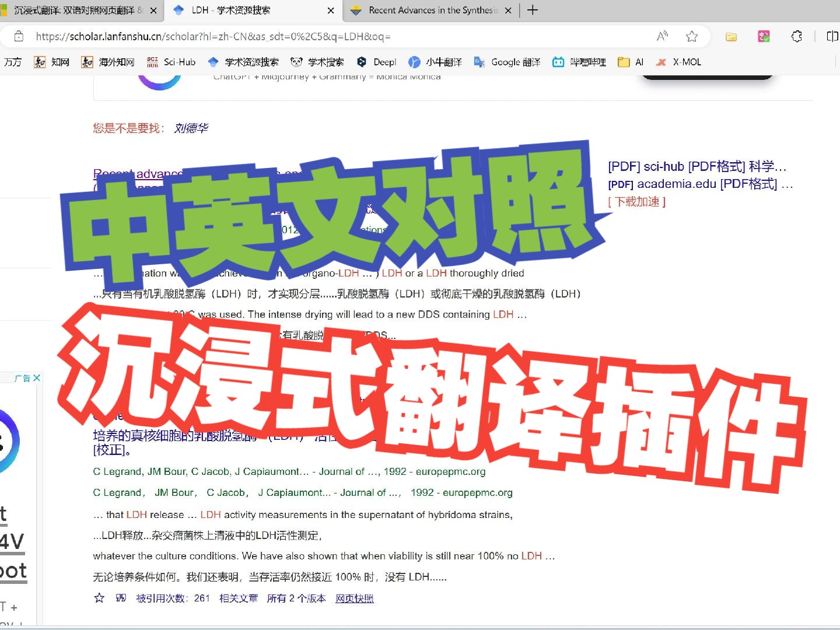The height and width of the screenshot is (630, 840).
Task: Open the Google 翻译 bookmark
Action: tap(507, 62)
